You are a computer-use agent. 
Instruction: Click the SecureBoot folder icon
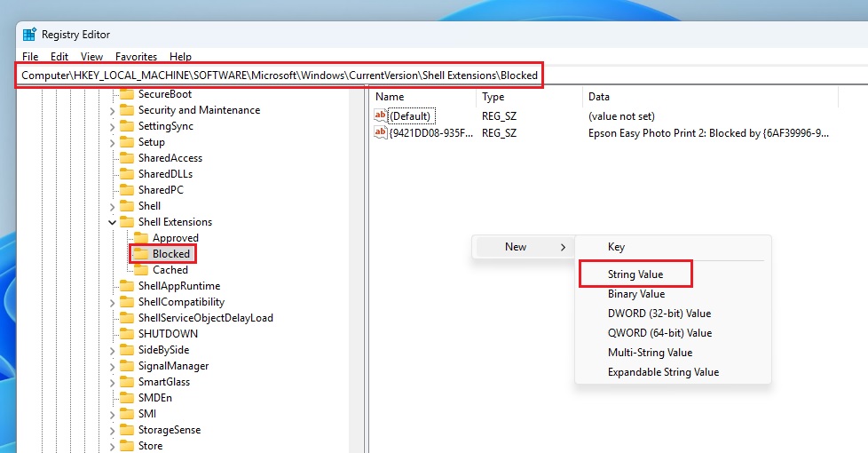coord(127,94)
